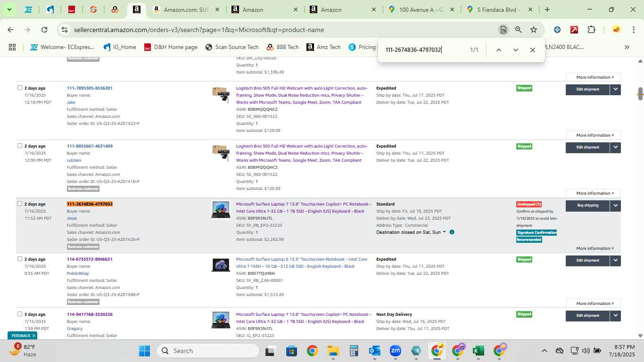Screen dimensions: 644x362
Task: Open the red Adobe Acrobat extension
Action: pos(574,30)
